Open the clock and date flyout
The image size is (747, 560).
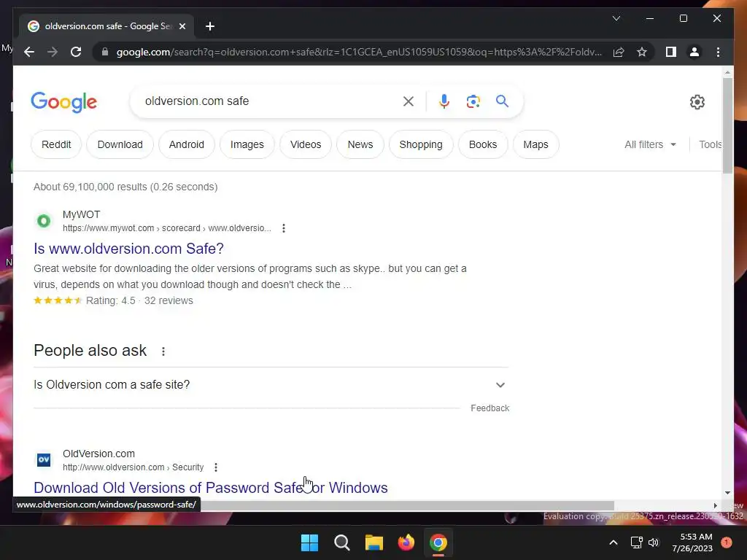692,542
